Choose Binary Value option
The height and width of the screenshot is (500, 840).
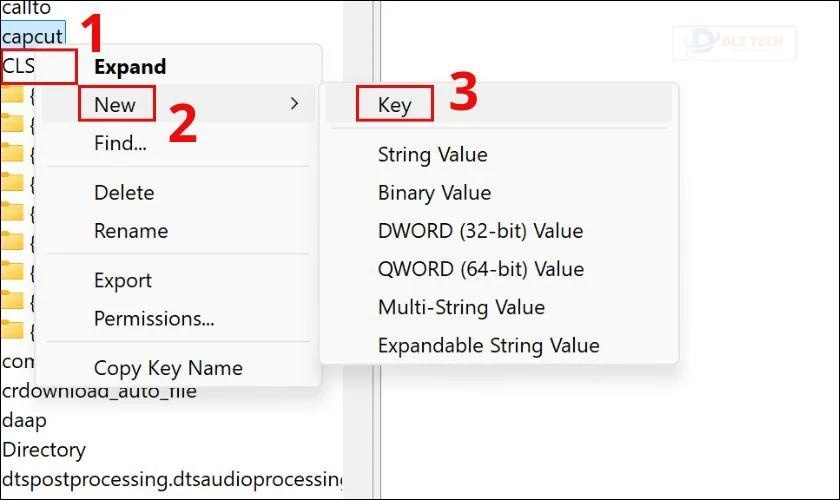(434, 192)
